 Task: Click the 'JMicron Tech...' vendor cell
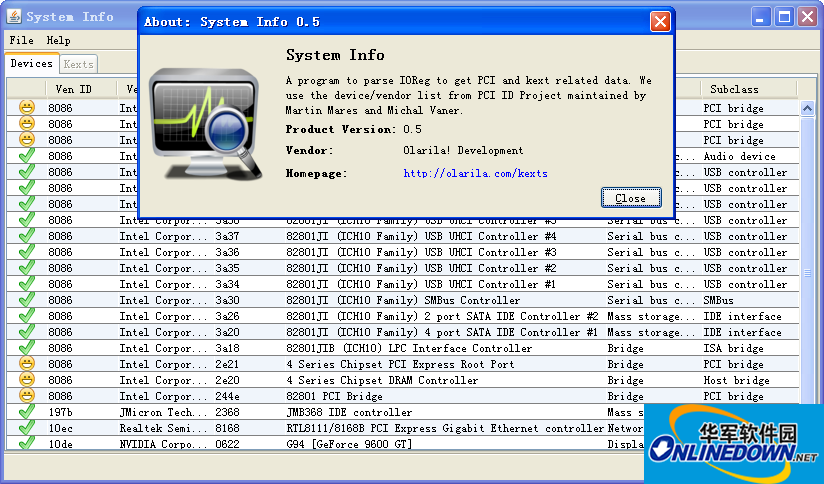[x=163, y=413]
